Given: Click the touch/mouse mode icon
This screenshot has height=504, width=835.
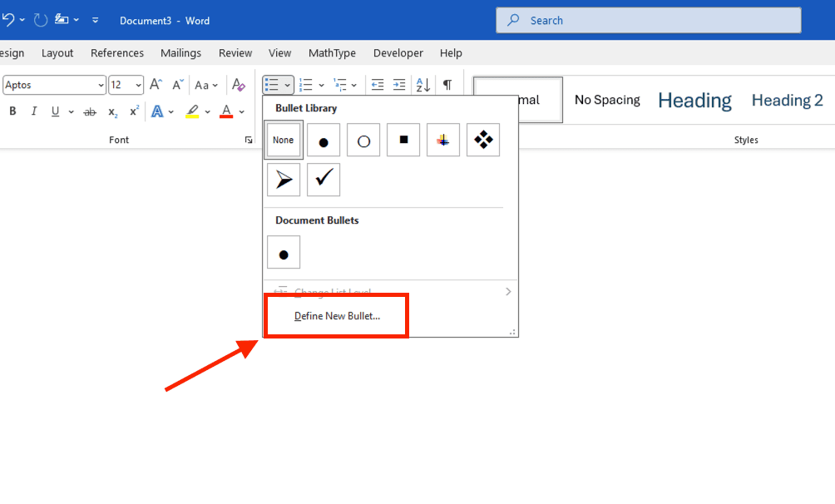Looking at the screenshot, I should pyautogui.click(x=62, y=20).
